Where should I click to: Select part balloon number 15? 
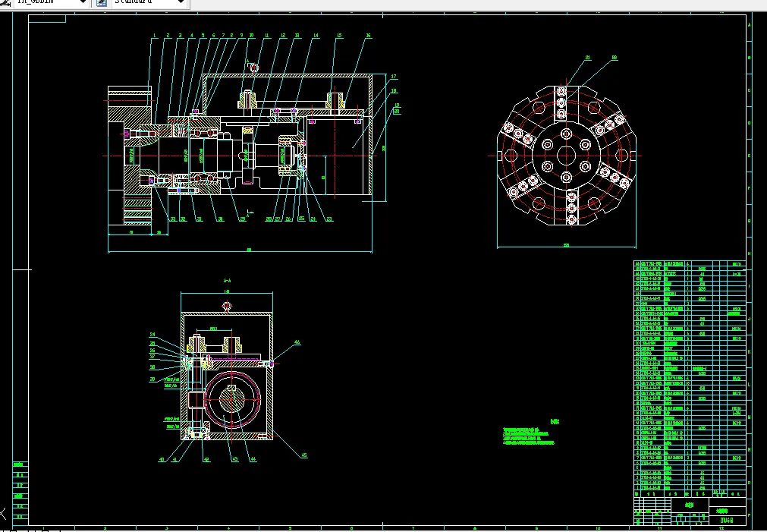339,36
